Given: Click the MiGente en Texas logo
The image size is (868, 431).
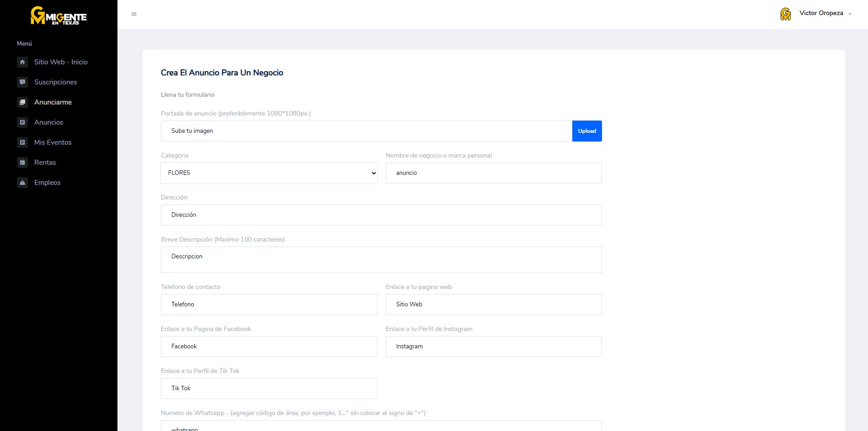Looking at the screenshot, I should point(59,16).
